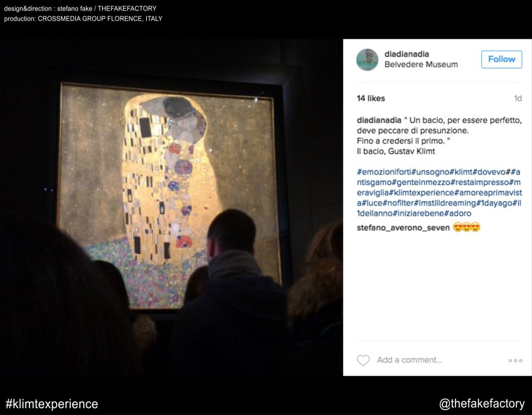Click the #klimtexperience footer text

click(x=52, y=404)
